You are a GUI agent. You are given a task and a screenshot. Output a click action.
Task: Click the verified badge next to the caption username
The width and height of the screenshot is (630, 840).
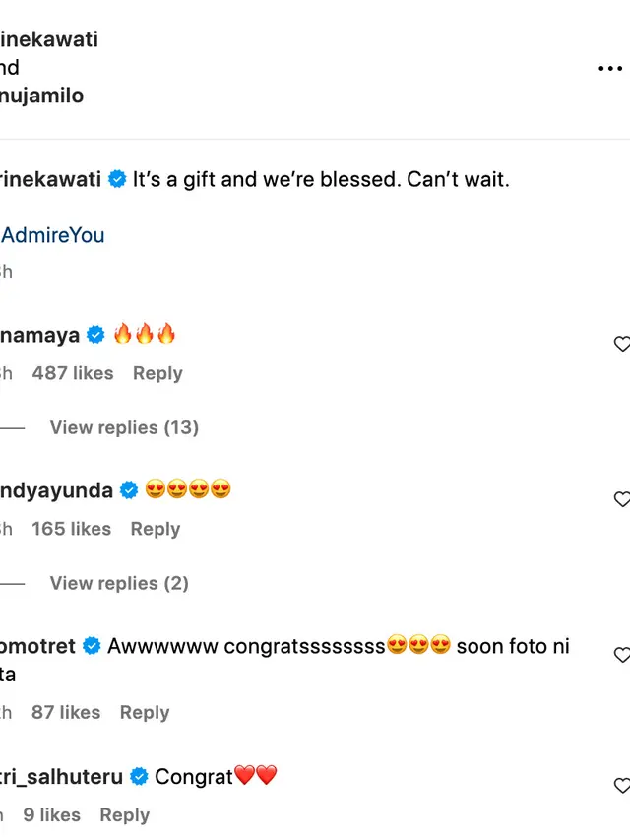click(x=117, y=179)
